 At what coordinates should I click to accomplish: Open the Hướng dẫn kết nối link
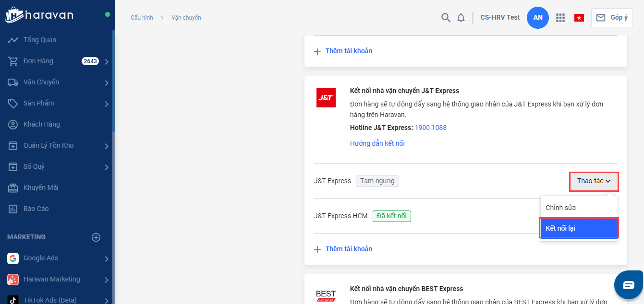coord(377,143)
